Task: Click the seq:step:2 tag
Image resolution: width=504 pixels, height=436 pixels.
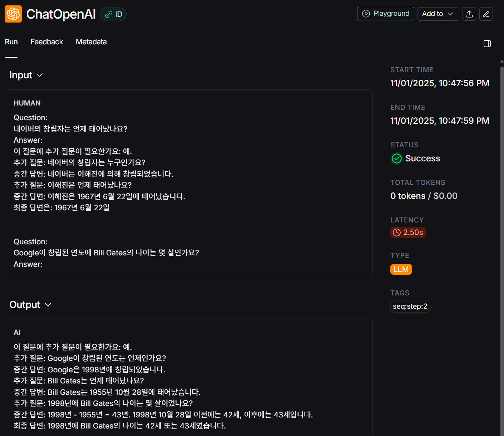Action: click(410, 307)
